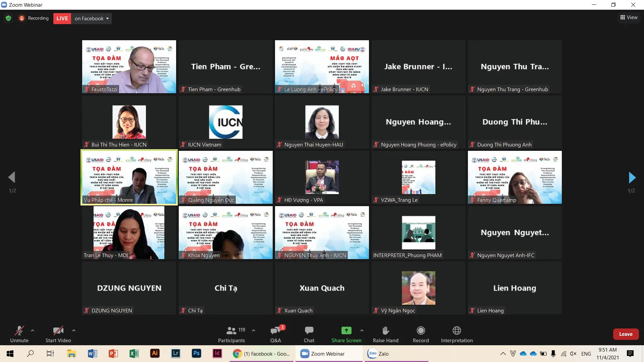Click the Windows Start button
The height and width of the screenshot is (362, 644).
click(x=10, y=354)
